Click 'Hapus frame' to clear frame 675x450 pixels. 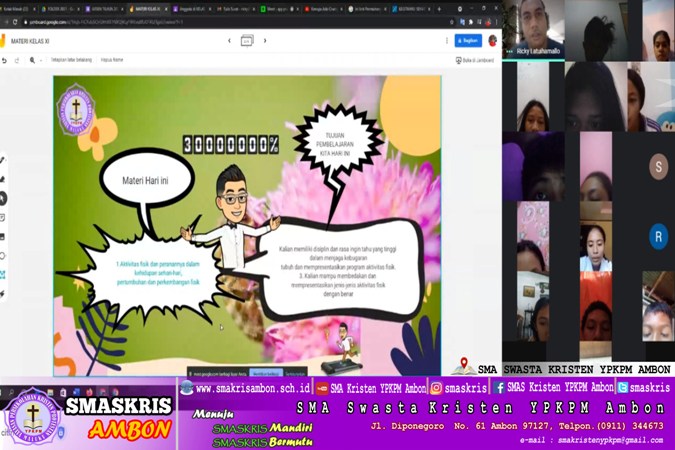click(x=112, y=60)
